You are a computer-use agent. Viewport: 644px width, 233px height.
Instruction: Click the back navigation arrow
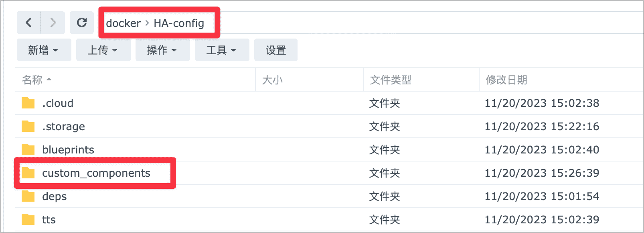pyautogui.click(x=28, y=22)
